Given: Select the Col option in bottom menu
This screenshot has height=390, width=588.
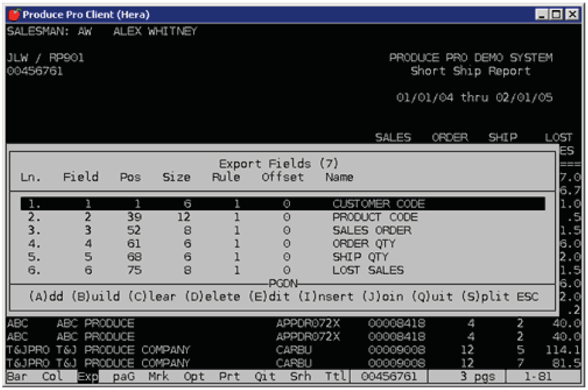Looking at the screenshot, I should click(x=52, y=376).
